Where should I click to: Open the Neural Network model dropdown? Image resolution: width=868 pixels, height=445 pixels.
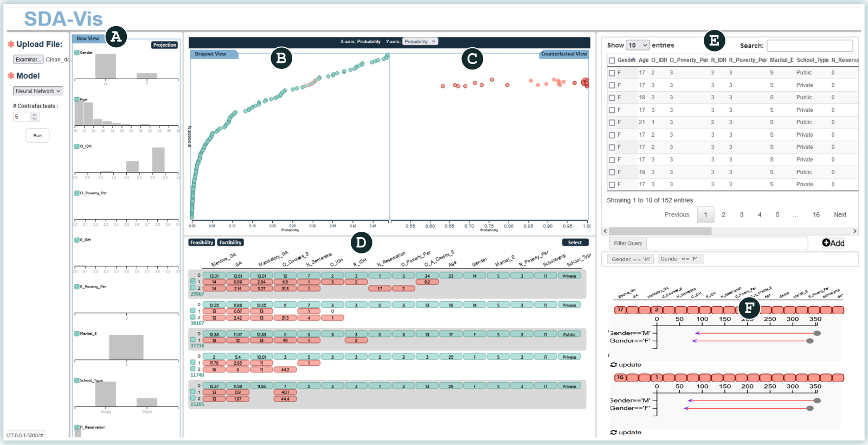pos(38,91)
